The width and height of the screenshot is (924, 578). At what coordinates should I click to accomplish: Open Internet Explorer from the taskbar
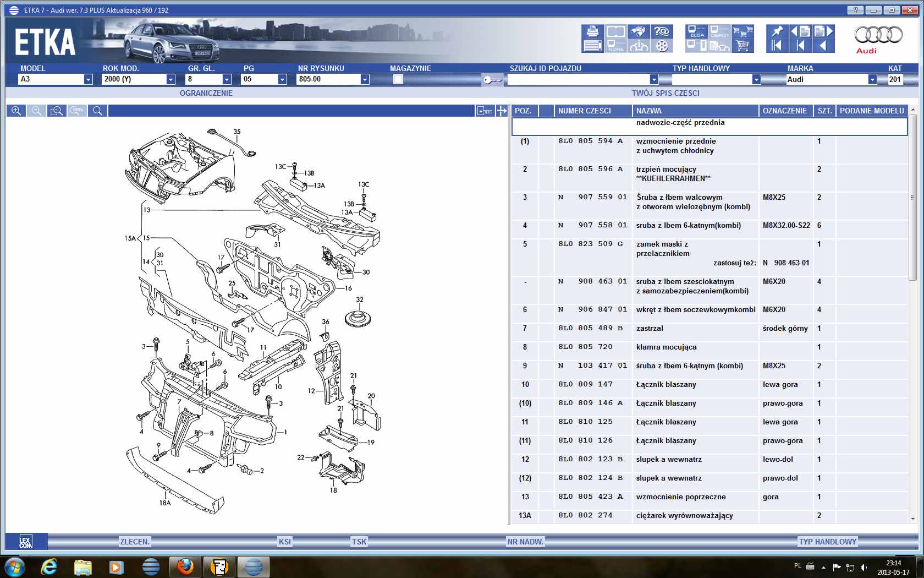pyautogui.click(x=50, y=566)
